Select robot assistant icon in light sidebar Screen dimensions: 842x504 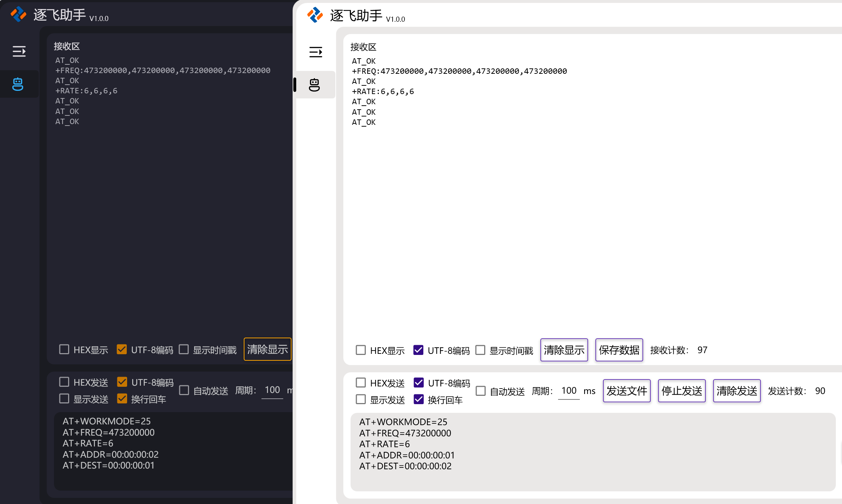[x=314, y=85]
